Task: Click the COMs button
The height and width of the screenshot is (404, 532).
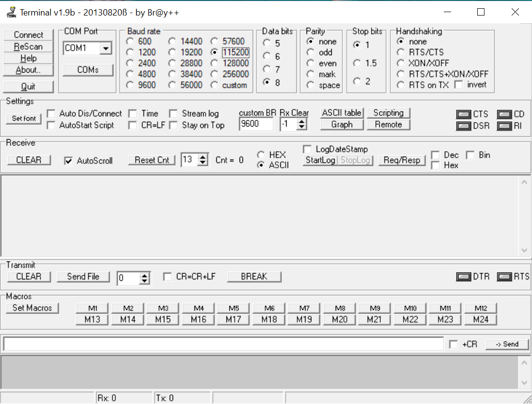Action: click(x=88, y=70)
